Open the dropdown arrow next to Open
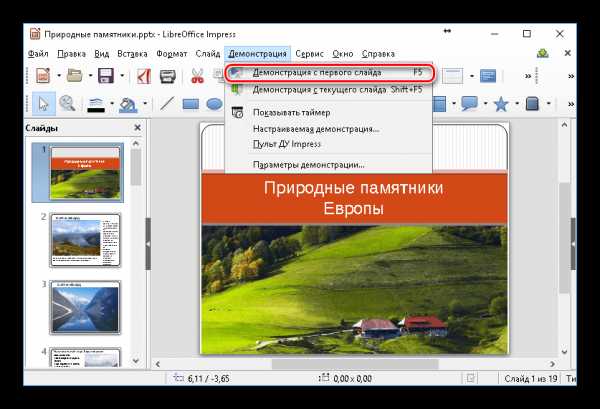Screen dimensions: 600x409 coord(91,75)
